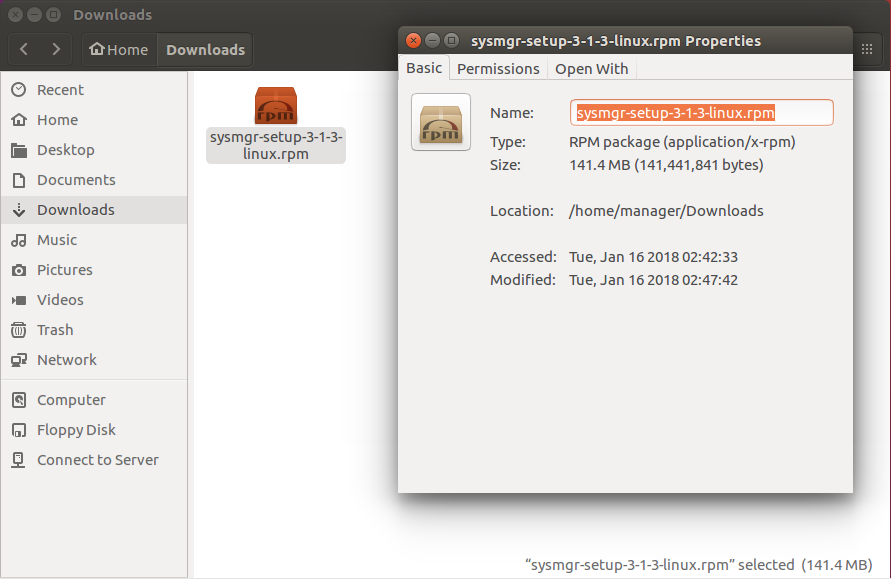Click the rpm package icon in Properties
This screenshot has width=891, height=579.
tap(441, 122)
